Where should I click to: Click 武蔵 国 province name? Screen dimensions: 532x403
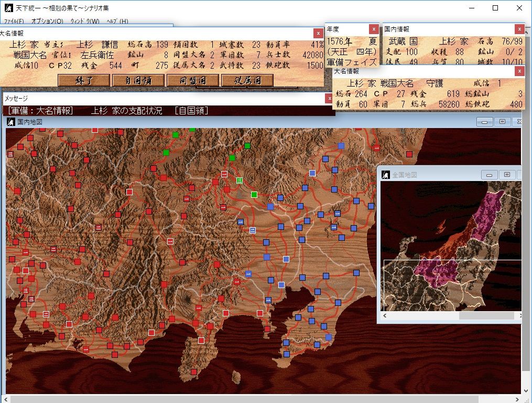[403, 41]
